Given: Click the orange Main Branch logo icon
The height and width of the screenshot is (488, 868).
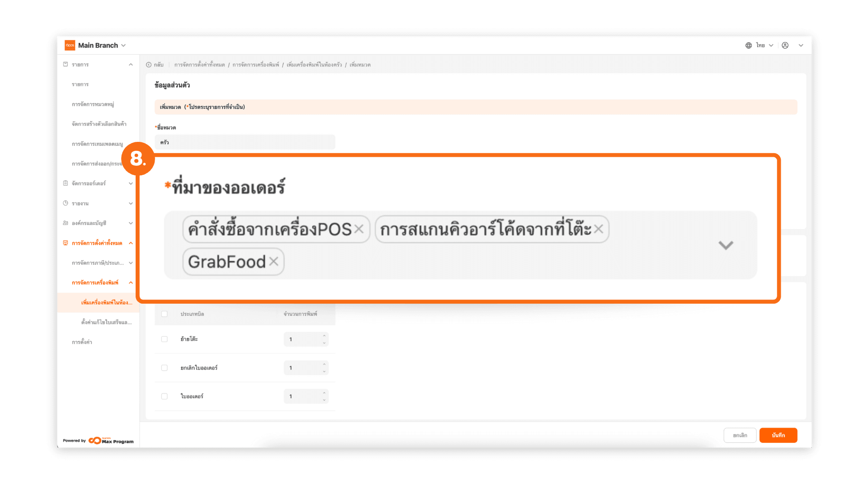Looking at the screenshot, I should coord(70,45).
